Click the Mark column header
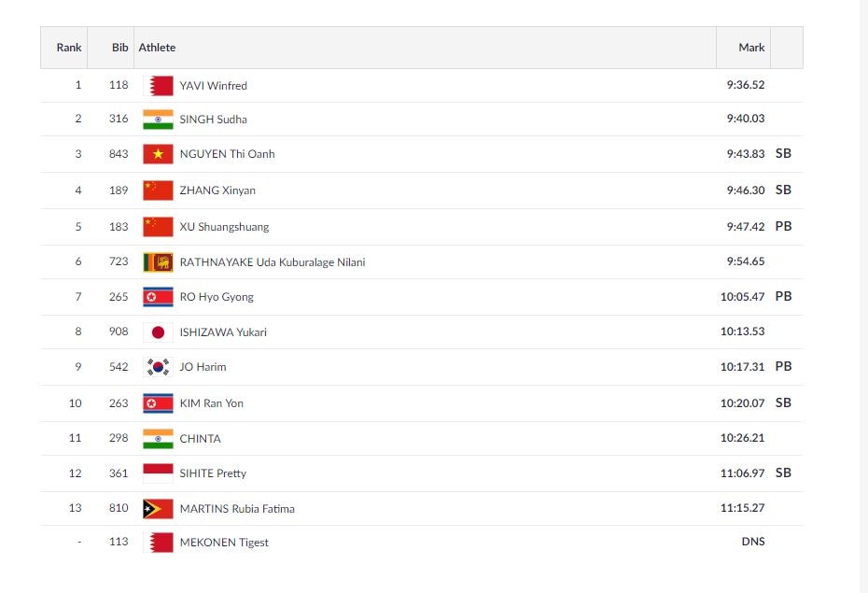868x593 pixels. [x=751, y=48]
